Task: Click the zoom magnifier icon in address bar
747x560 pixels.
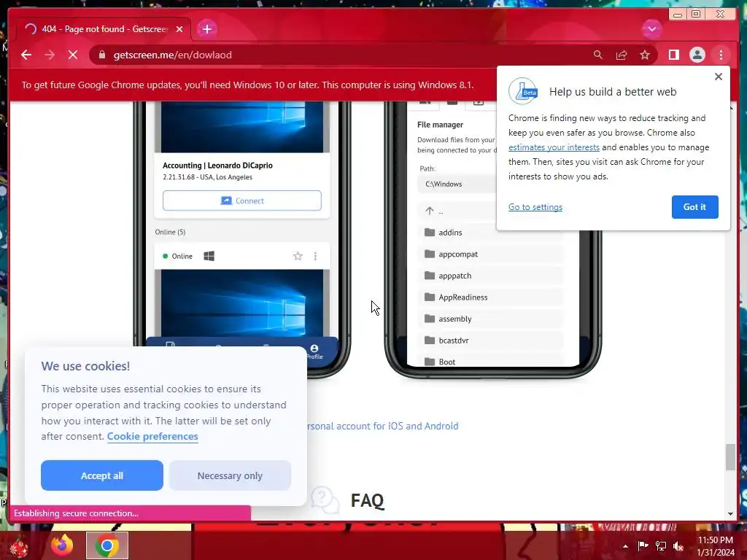Action: point(598,55)
